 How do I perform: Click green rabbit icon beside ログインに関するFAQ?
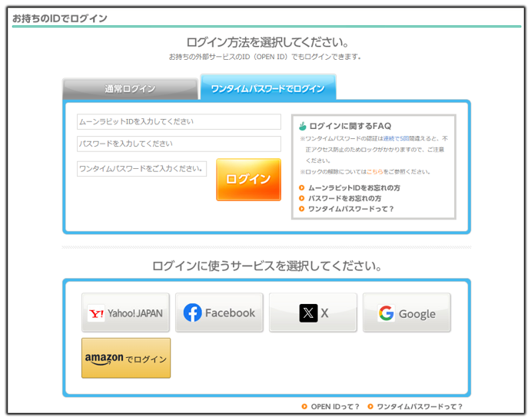(303, 126)
